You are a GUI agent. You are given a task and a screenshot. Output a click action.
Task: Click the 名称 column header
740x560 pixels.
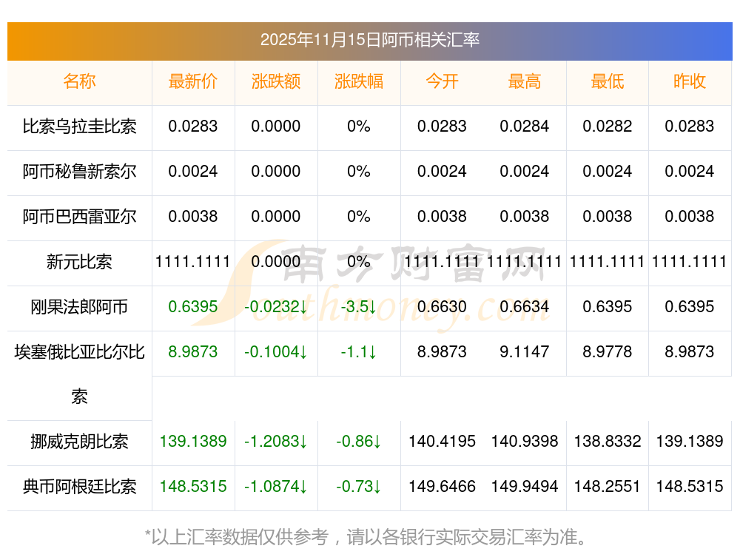[x=79, y=81]
